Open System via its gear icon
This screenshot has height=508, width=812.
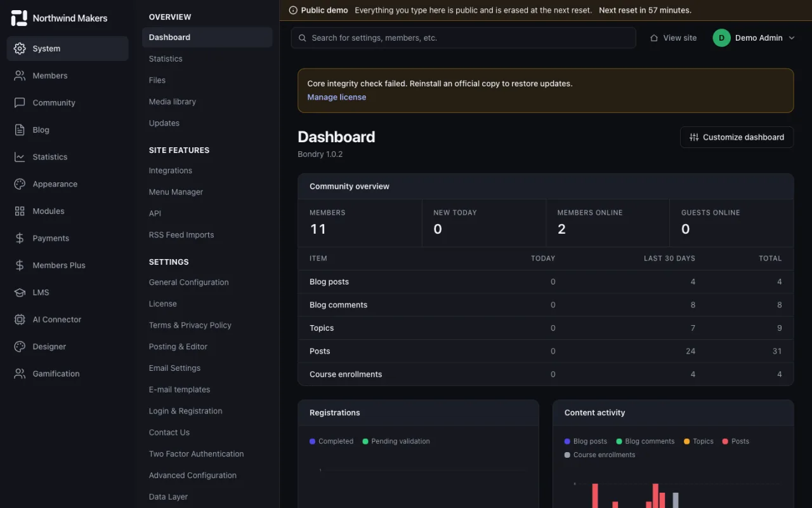coord(20,48)
